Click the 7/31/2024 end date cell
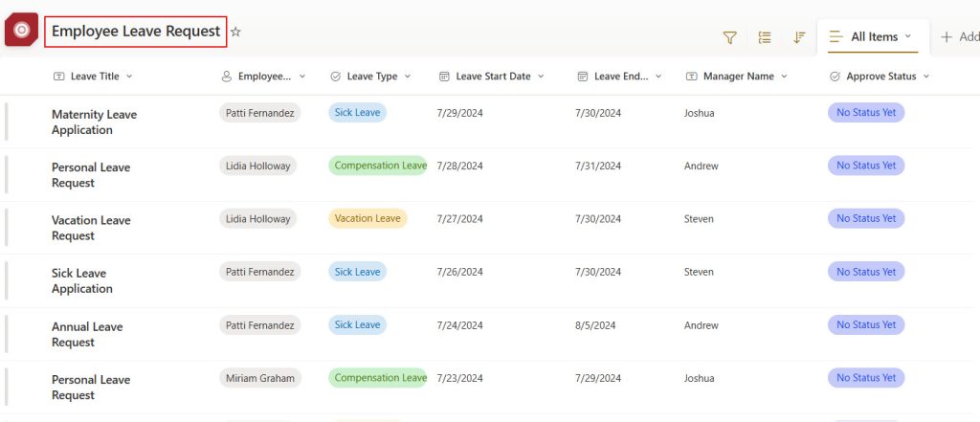980x422 pixels. [598, 167]
